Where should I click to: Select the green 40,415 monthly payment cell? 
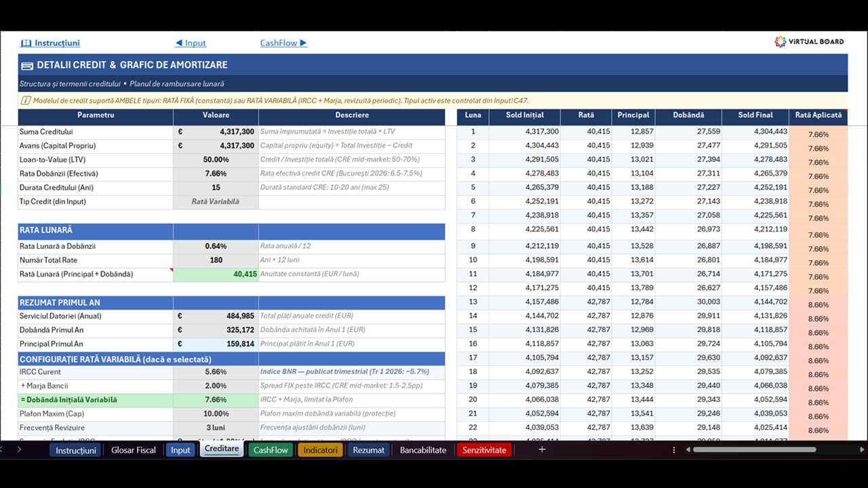point(216,274)
